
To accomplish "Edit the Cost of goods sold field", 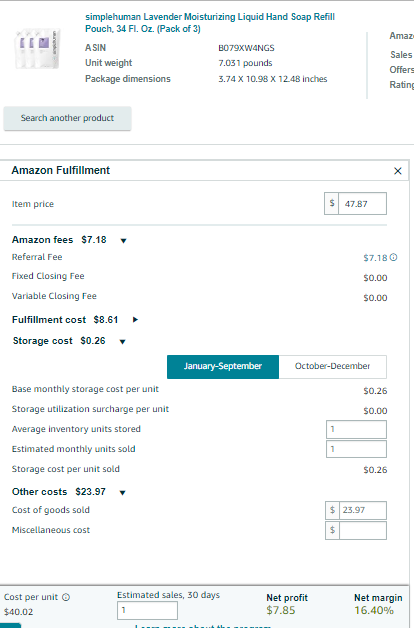I will (x=363, y=510).
